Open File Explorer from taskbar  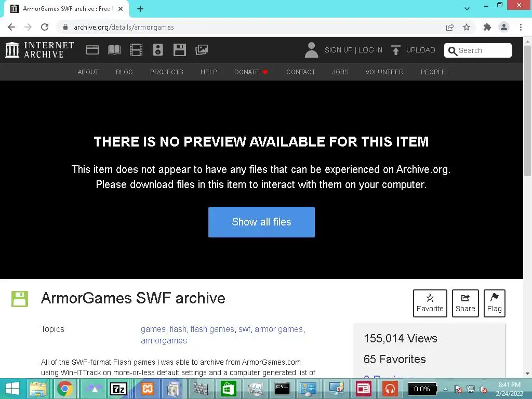coord(38,389)
